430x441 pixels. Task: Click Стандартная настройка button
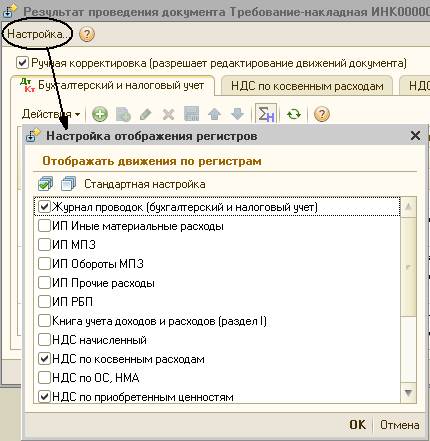145,184
